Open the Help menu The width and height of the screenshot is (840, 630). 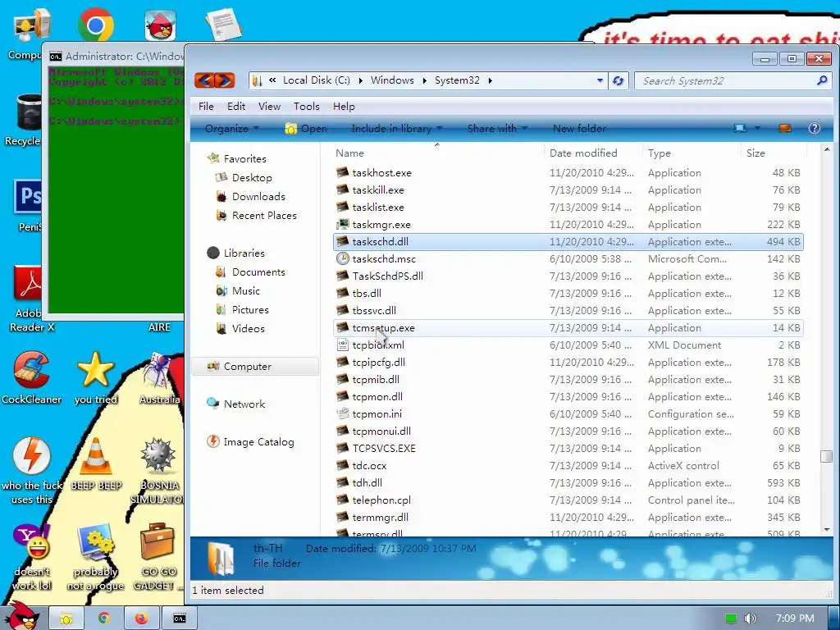click(344, 106)
